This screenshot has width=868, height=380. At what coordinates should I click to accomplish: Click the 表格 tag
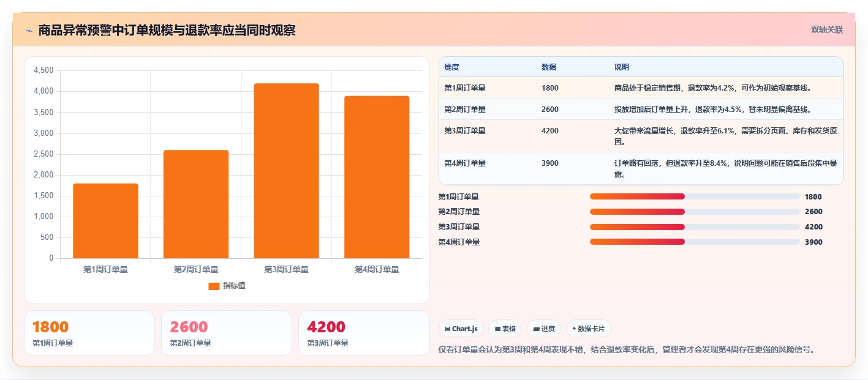(x=505, y=329)
